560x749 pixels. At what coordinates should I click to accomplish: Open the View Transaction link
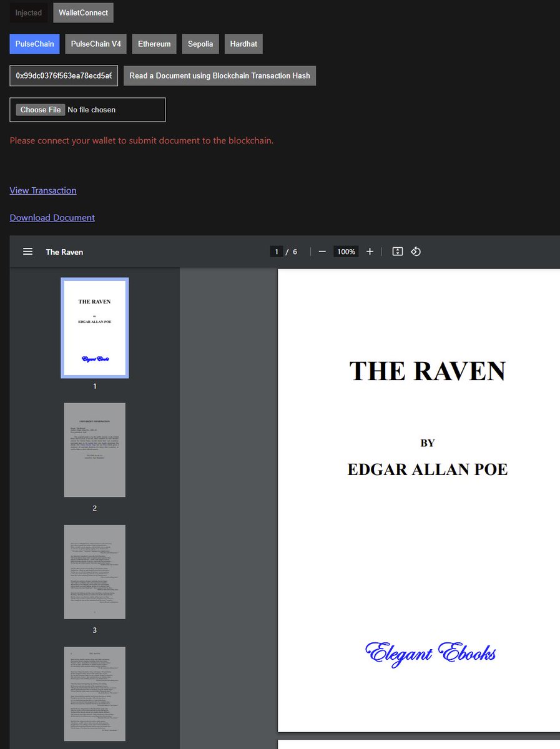[43, 190]
